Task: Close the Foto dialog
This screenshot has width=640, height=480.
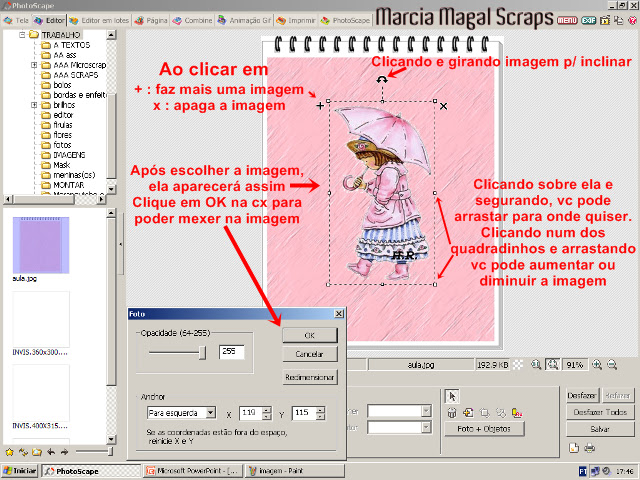Action: pyautogui.click(x=339, y=313)
